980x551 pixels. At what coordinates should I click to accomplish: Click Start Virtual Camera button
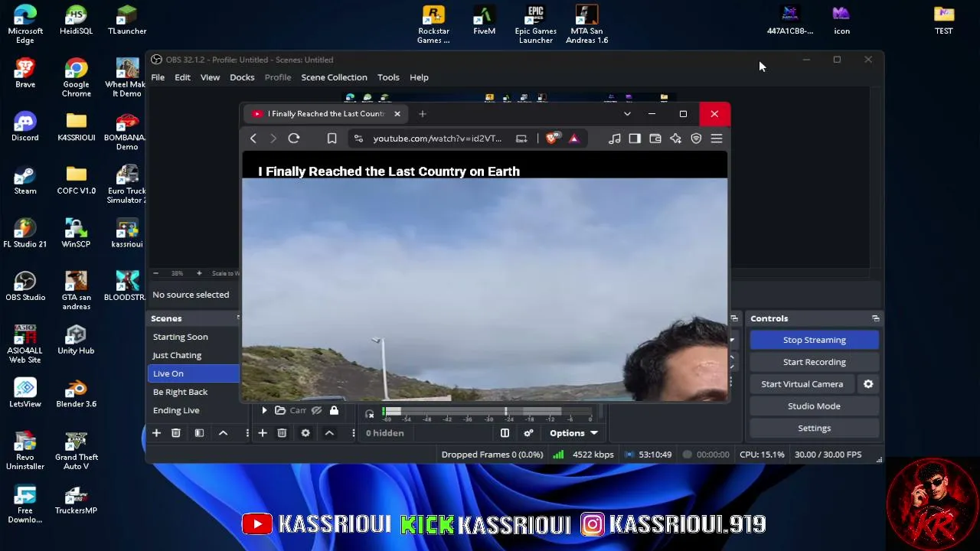click(802, 384)
